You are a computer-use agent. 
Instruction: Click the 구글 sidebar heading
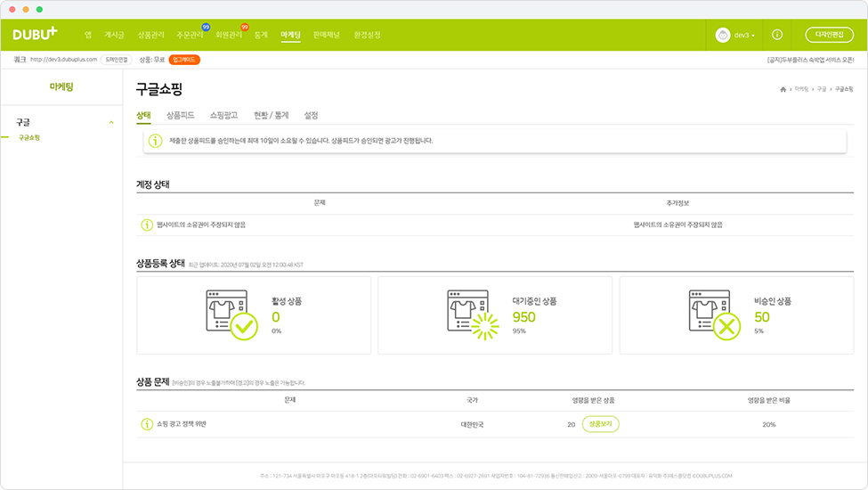(22, 122)
